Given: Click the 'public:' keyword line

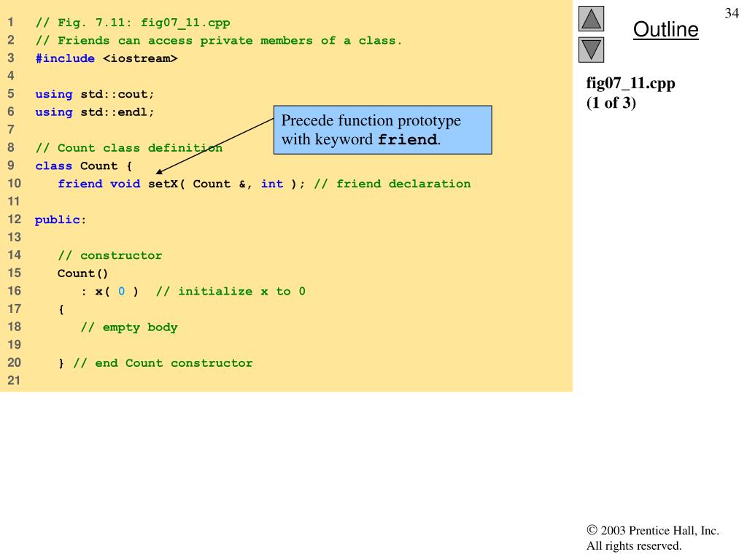Looking at the screenshot, I should tap(61, 220).
